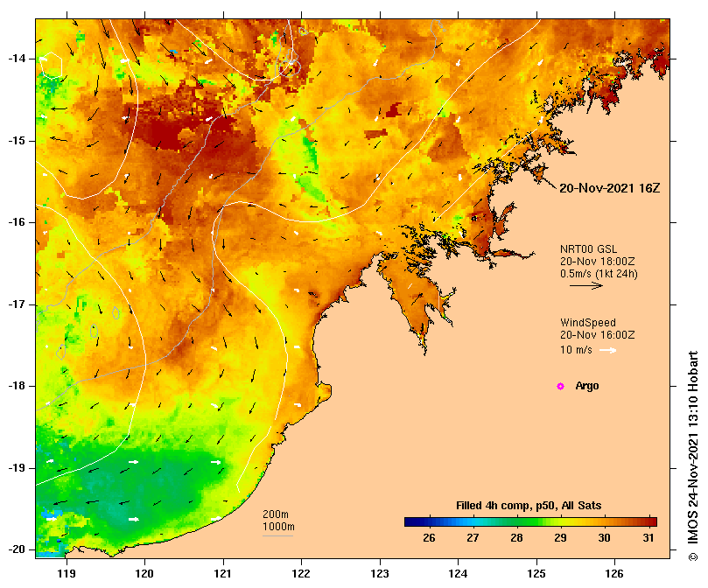This screenshot has height=588, width=708.
Task: Click the WindSpeed label
Action: click(588, 323)
